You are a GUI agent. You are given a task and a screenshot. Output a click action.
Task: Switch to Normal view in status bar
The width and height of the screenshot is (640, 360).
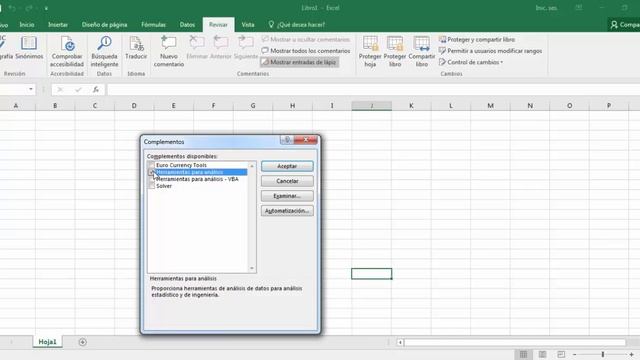[523, 354]
